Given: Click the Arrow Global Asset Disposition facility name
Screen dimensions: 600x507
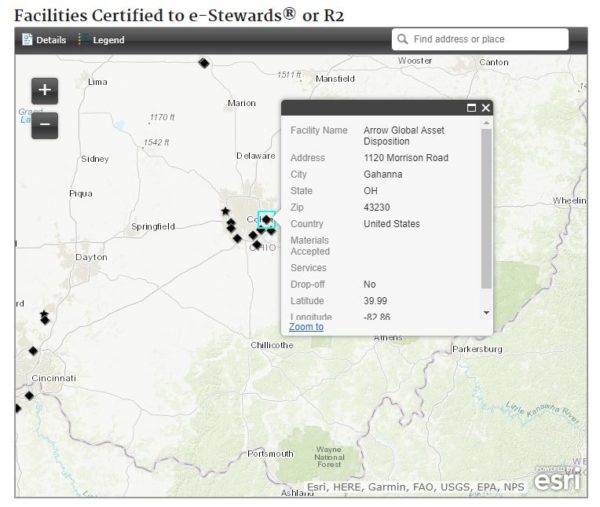Looking at the screenshot, I should [404, 136].
